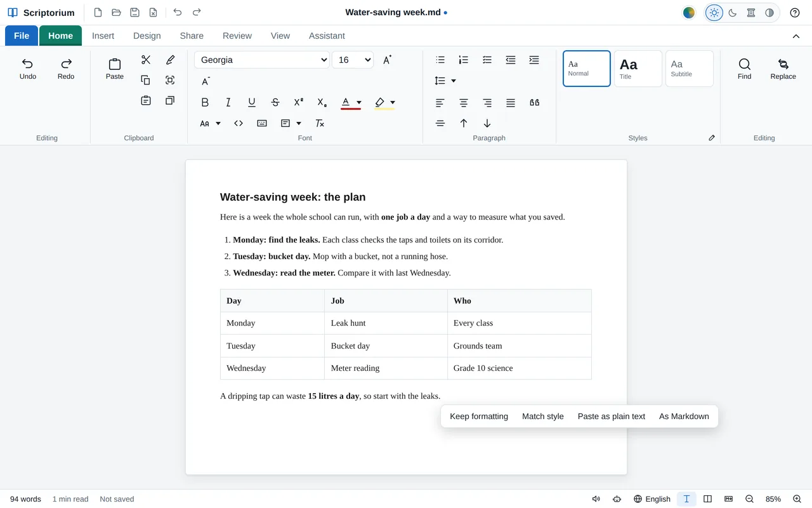Click the Find button
Image resolution: width=812 pixels, height=508 pixels.
(x=745, y=68)
